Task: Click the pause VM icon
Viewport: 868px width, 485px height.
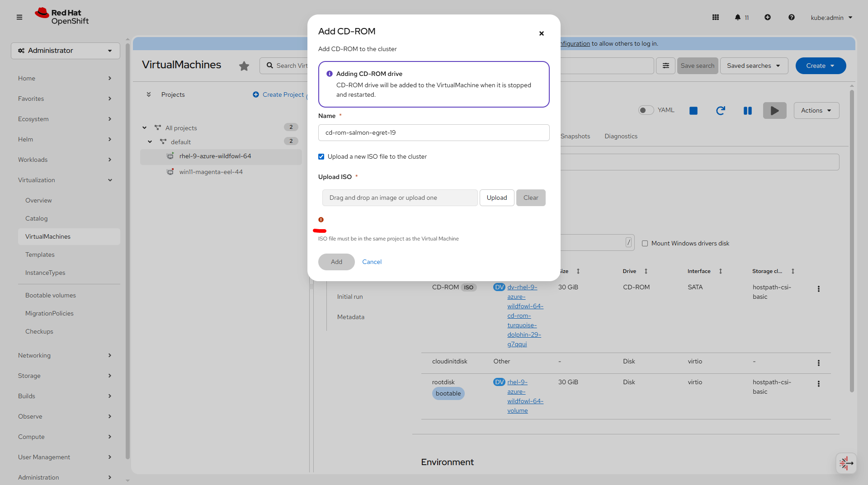Action: point(748,111)
